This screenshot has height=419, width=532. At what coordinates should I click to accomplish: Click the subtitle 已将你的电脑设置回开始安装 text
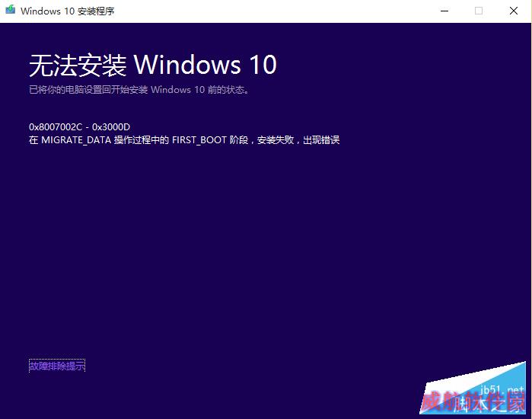[139, 90]
